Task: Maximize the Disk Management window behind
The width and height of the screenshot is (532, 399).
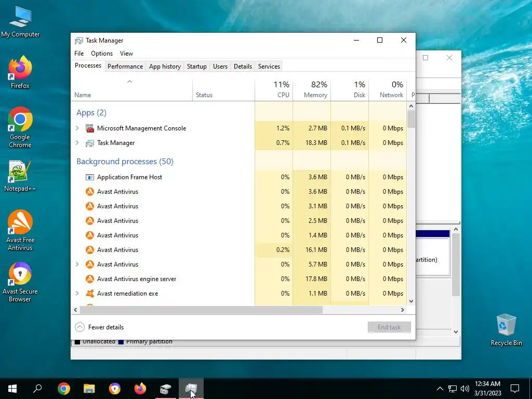Action: 425,58
